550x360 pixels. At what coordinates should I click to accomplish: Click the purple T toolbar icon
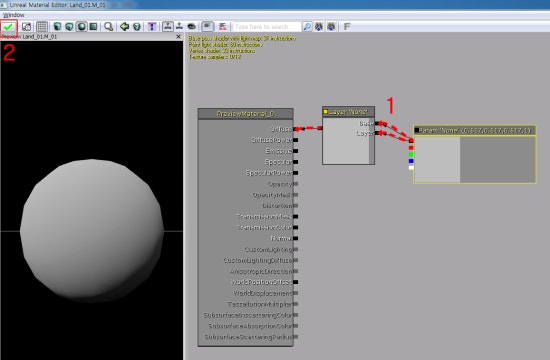click(152, 27)
